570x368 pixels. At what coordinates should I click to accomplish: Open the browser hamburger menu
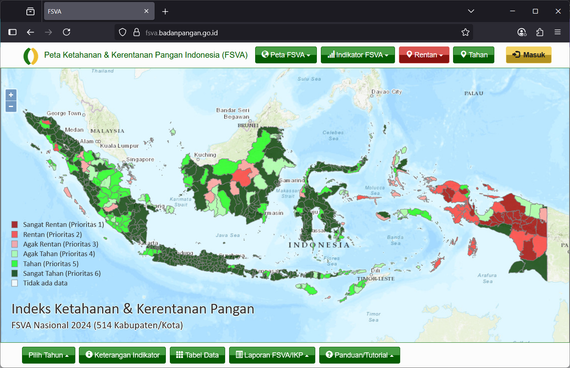[558, 32]
